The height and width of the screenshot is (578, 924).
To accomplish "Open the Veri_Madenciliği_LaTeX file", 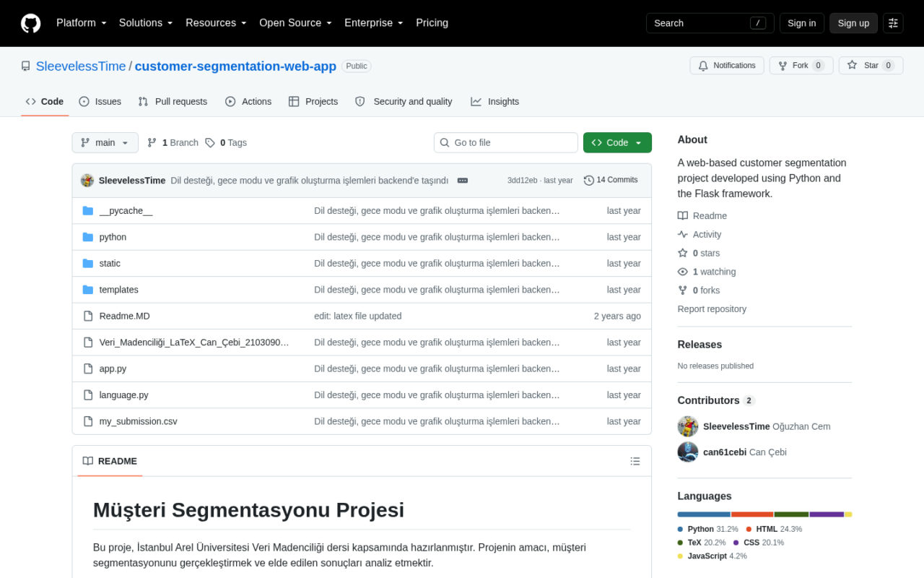I will coord(194,342).
